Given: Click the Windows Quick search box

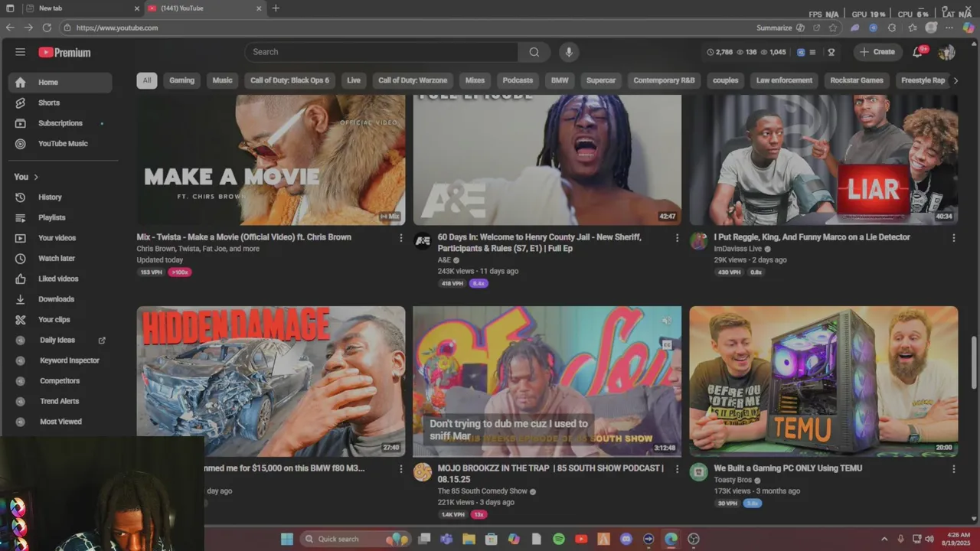Looking at the screenshot, I should point(357,540).
